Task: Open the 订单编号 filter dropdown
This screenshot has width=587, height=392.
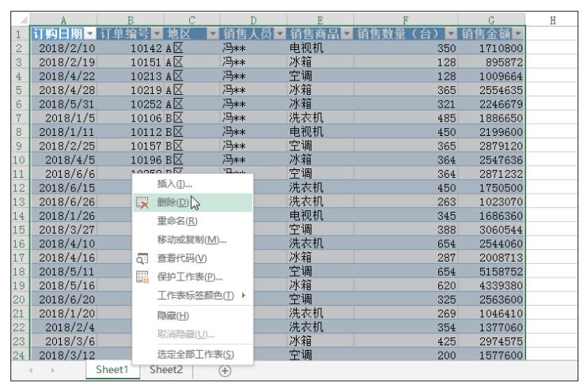Action: [x=157, y=34]
